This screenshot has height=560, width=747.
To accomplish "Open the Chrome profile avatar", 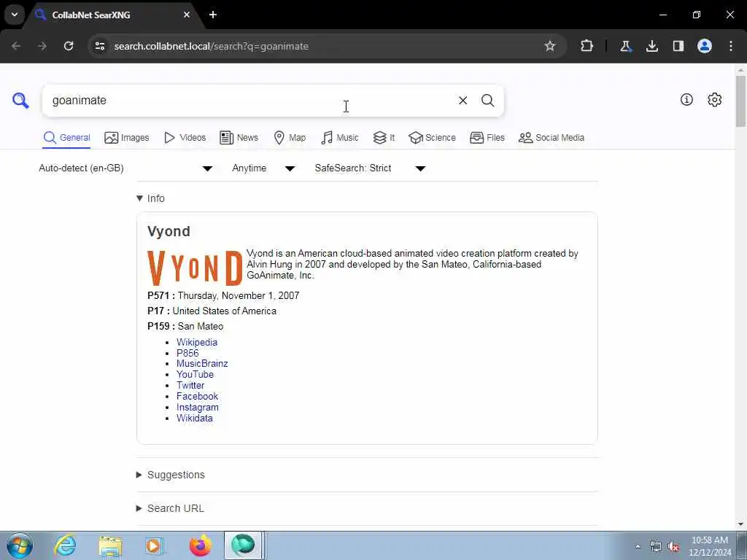I will coord(705,46).
